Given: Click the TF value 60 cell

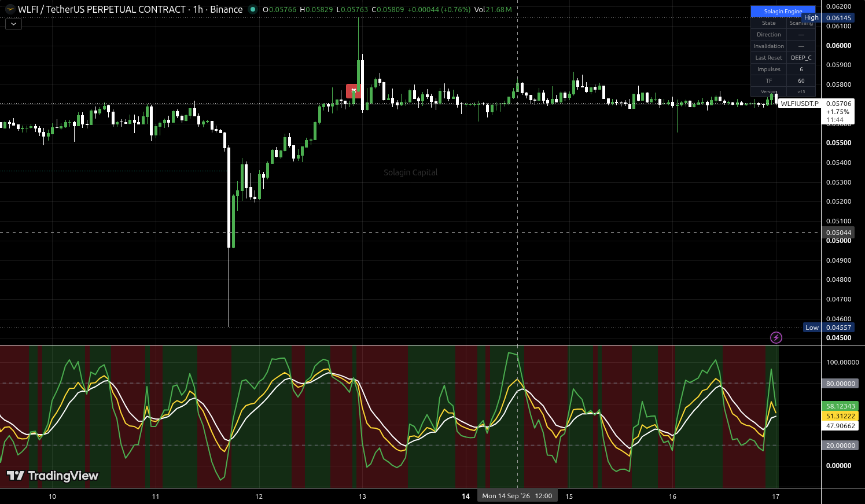Looking at the screenshot, I should pyautogui.click(x=801, y=81).
